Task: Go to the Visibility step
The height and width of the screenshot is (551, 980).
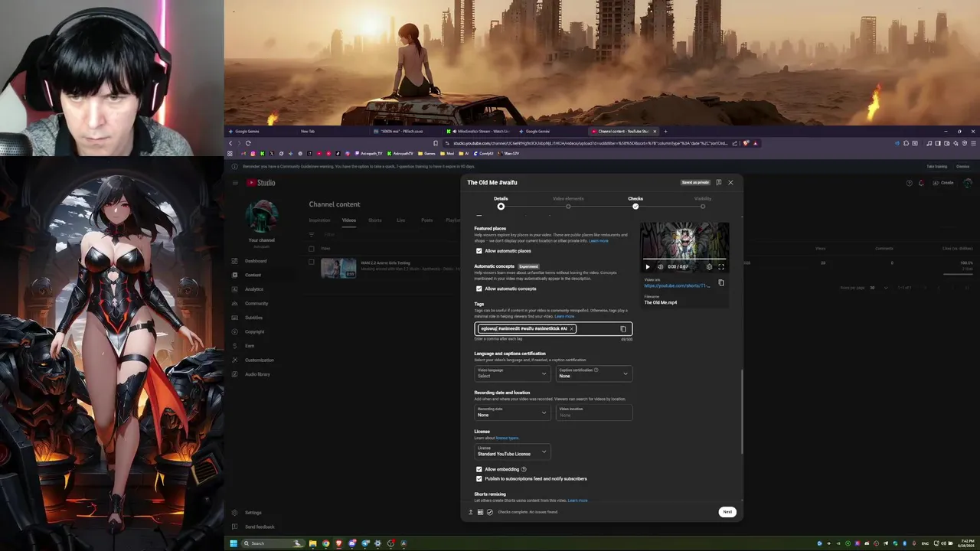Action: click(703, 203)
